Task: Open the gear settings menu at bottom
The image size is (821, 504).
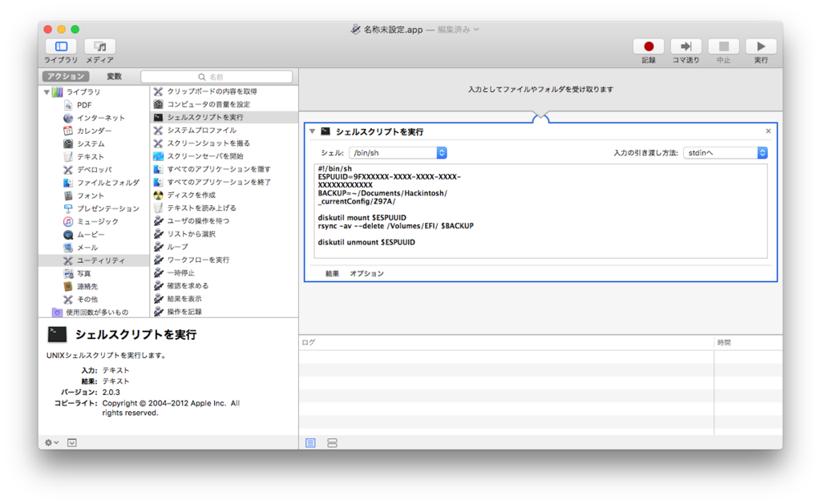Action: pyautogui.click(x=51, y=443)
